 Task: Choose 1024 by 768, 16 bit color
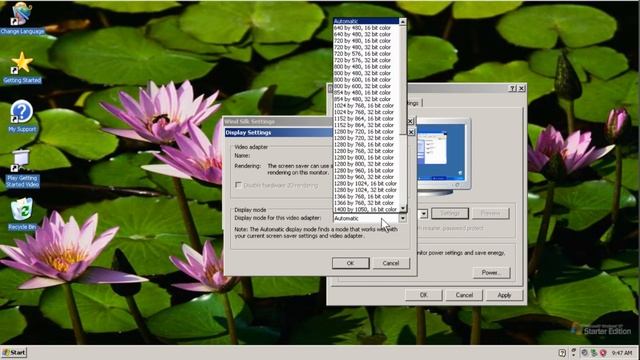[x=366, y=105]
